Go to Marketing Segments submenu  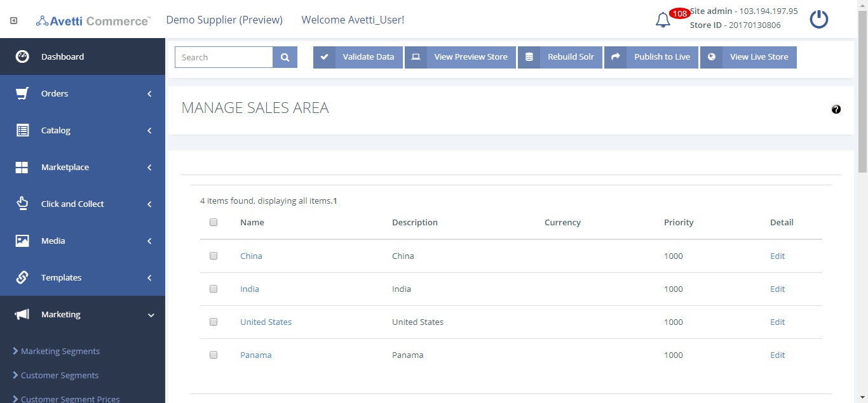click(x=60, y=351)
